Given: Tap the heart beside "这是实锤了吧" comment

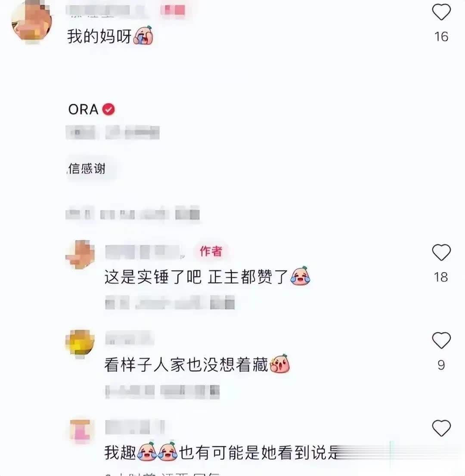Looking at the screenshot, I should [x=441, y=252].
